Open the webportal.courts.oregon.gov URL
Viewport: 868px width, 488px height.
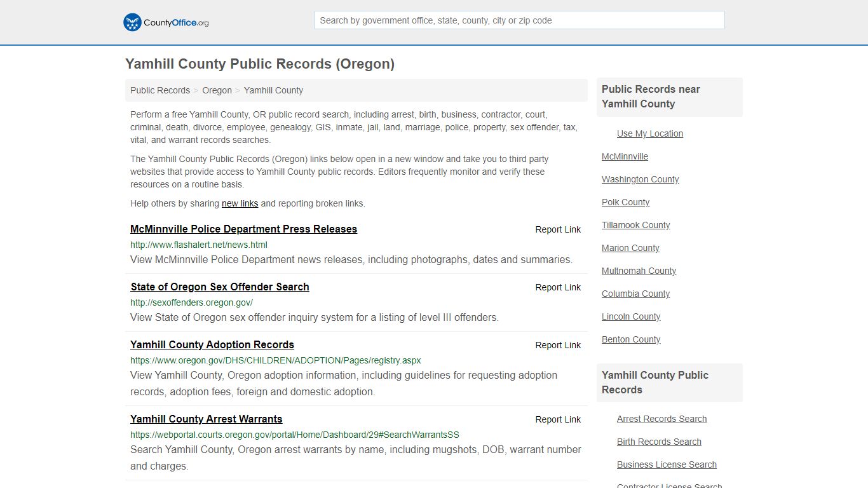(294, 435)
